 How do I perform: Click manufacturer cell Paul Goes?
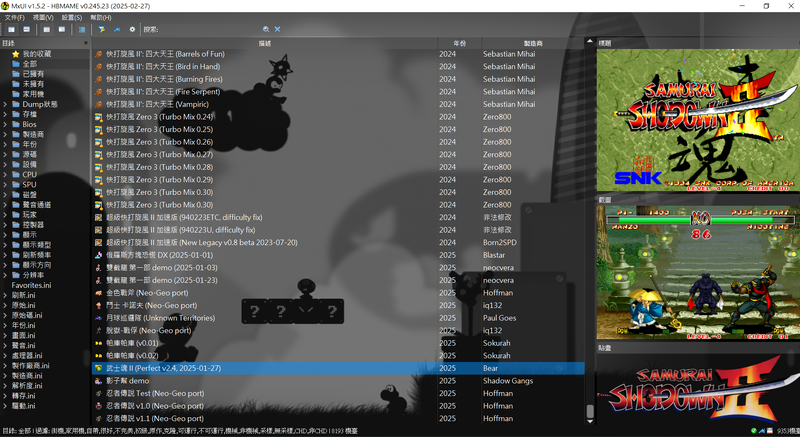(499, 318)
